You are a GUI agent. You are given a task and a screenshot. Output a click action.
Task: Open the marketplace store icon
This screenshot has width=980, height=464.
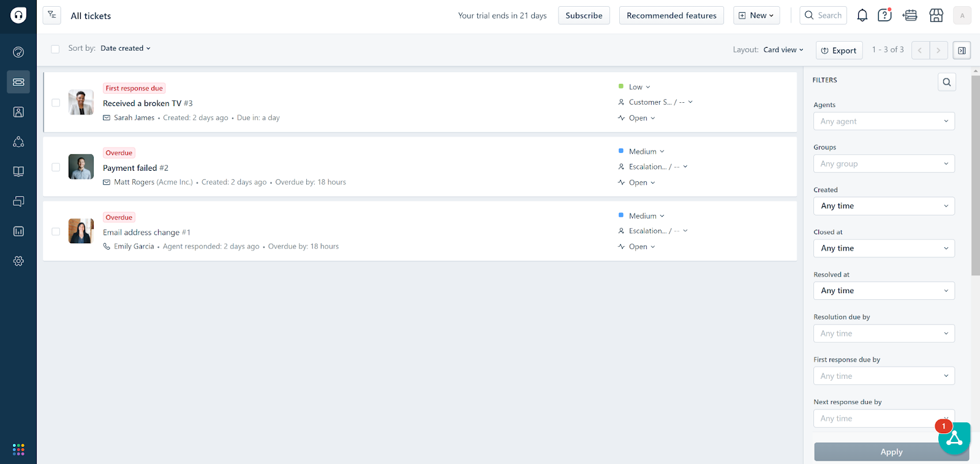point(936,15)
